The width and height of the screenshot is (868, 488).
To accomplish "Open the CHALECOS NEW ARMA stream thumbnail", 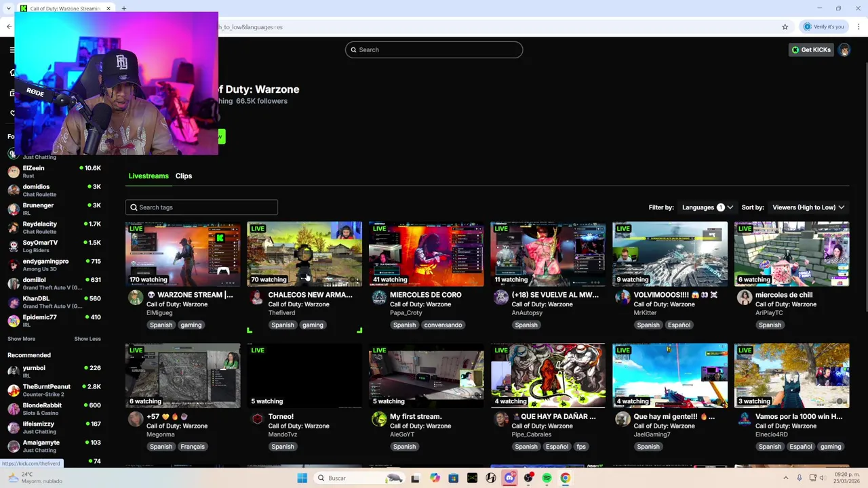I will 304,254.
